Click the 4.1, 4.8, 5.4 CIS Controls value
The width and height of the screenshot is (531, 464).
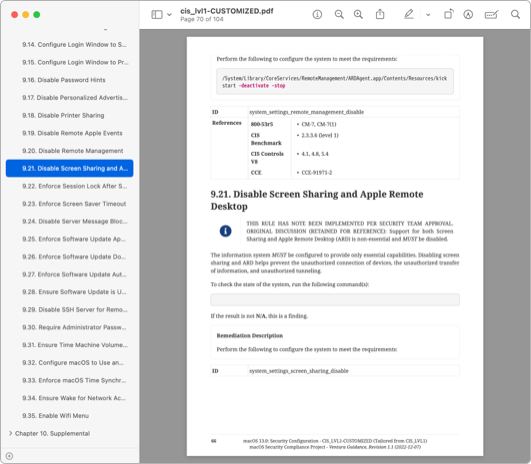pos(315,154)
